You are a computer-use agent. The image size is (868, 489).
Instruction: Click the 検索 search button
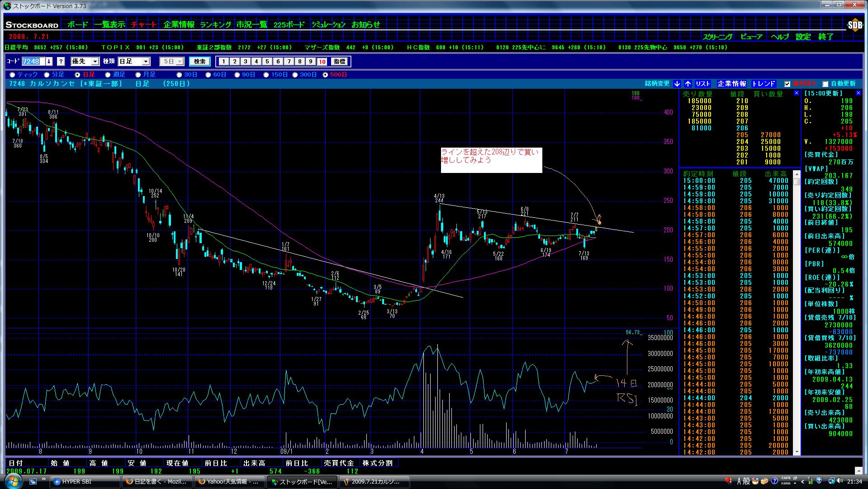click(199, 62)
